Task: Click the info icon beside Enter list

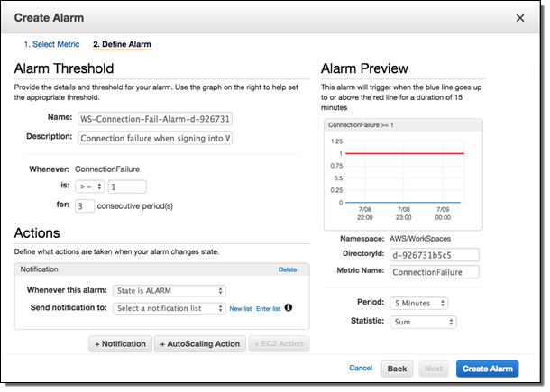Action: (289, 307)
